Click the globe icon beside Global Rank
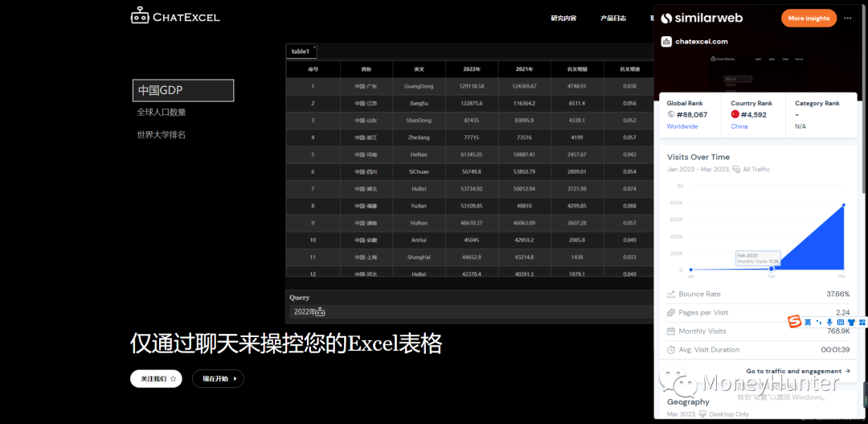 pyautogui.click(x=671, y=115)
